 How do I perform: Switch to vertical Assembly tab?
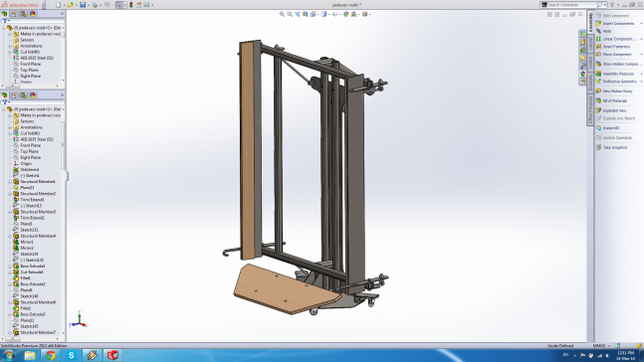point(590,22)
